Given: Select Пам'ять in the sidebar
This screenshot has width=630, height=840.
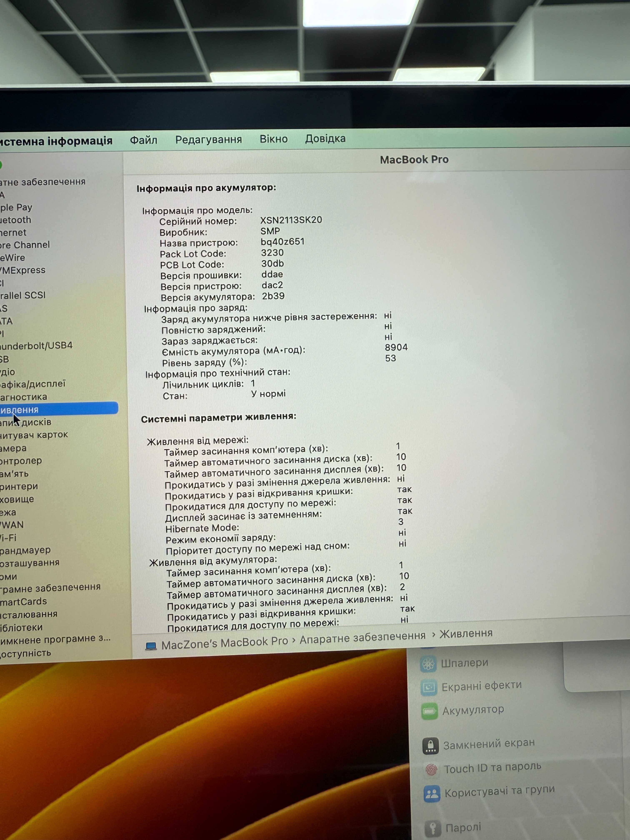Looking at the screenshot, I should pos(14,474).
